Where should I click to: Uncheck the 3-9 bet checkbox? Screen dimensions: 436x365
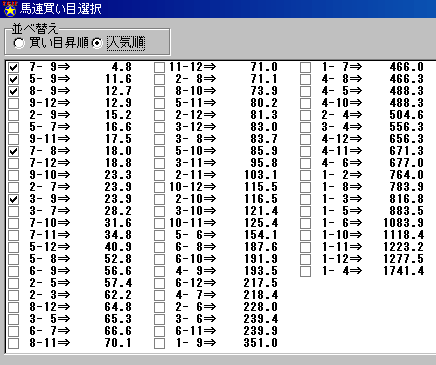(x=13, y=199)
